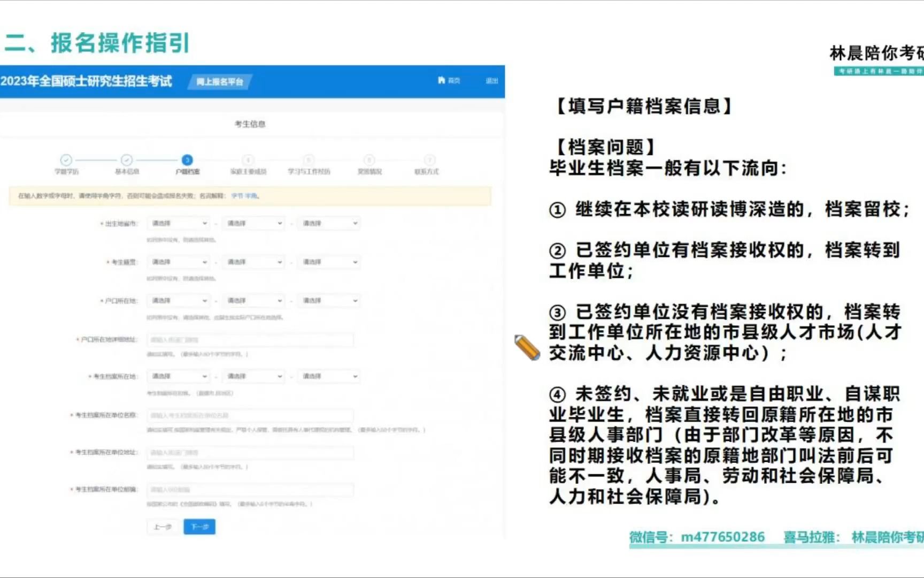Click the 奖惩情况 step circle
This screenshot has height=578, width=924.
[369, 159]
